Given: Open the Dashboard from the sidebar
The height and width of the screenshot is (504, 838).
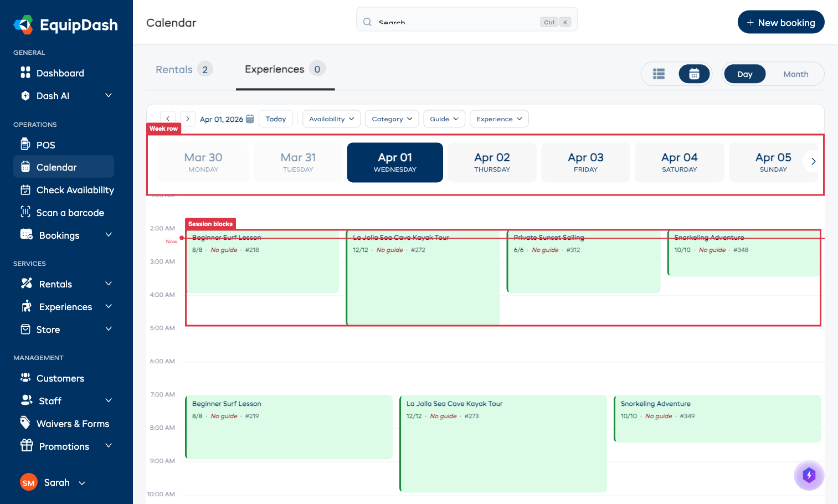Looking at the screenshot, I should 60,73.
